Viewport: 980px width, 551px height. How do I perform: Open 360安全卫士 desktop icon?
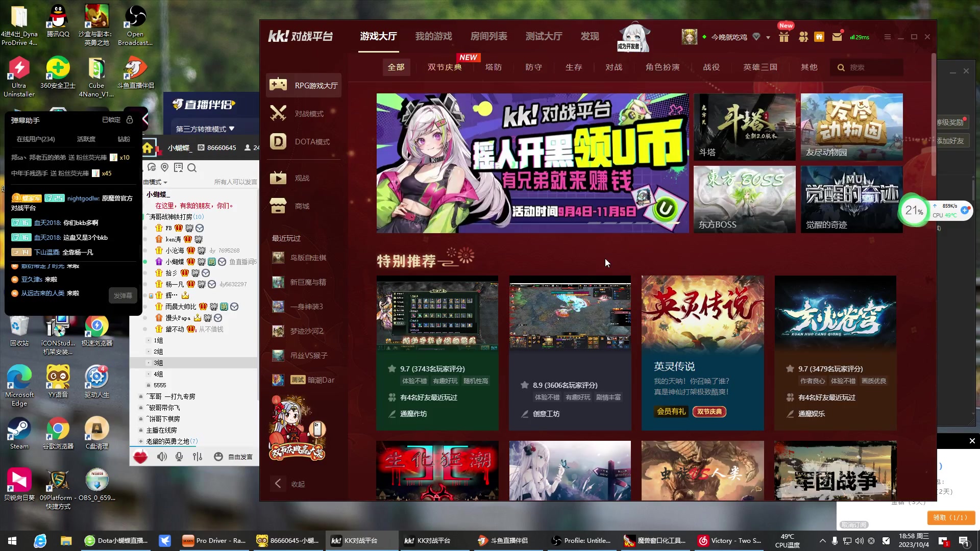click(x=58, y=73)
